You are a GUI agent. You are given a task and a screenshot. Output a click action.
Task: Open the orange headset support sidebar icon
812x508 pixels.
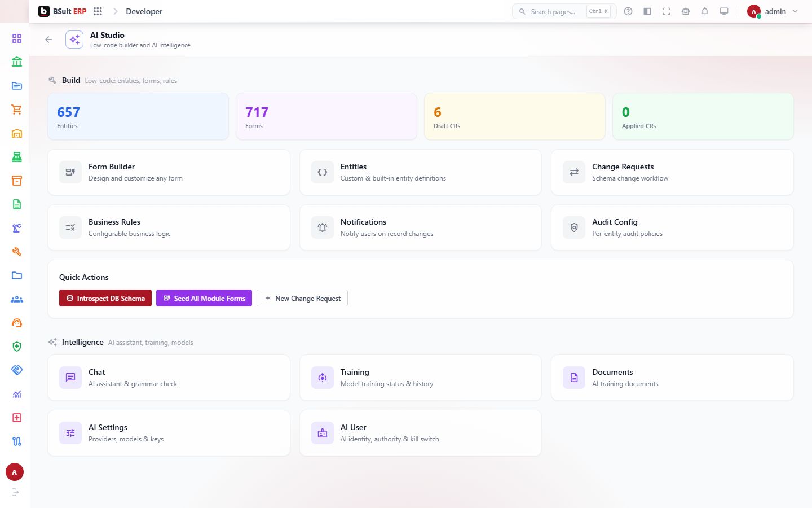coord(17,323)
